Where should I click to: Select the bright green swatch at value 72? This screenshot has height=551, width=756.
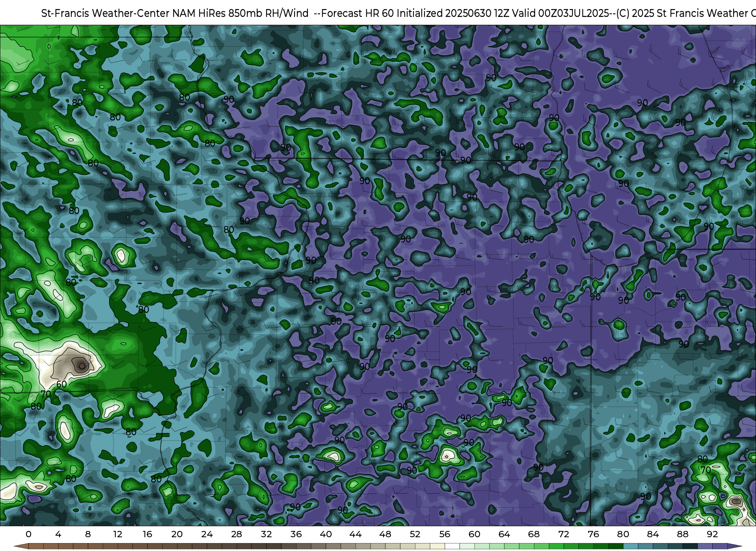point(571,546)
